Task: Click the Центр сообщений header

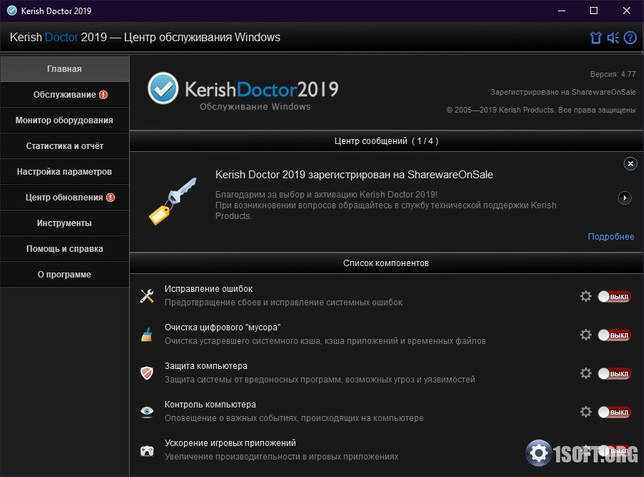Action: (386, 141)
